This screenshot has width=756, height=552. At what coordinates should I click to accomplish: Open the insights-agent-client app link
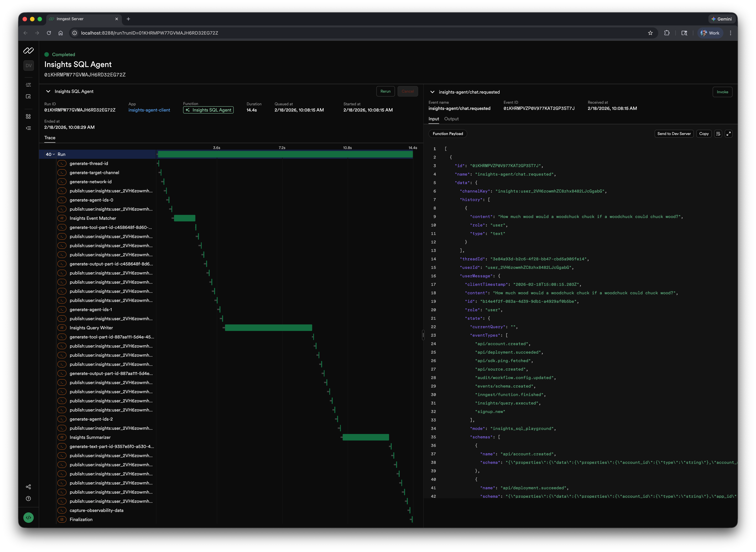(149, 110)
